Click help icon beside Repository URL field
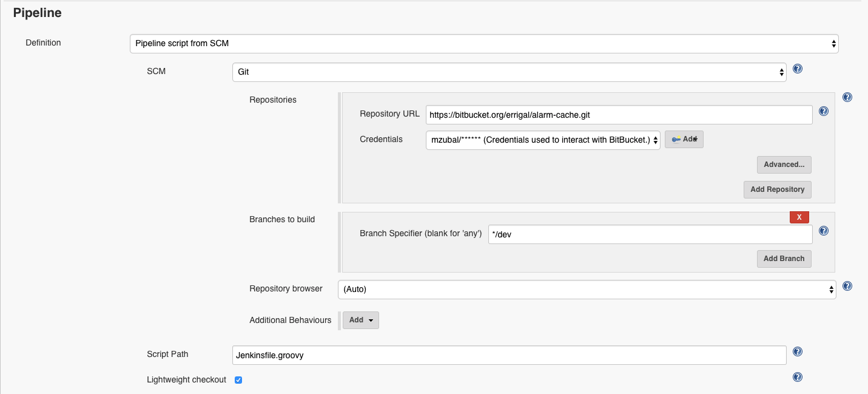Screen dimensions: 868x394 point(823,111)
